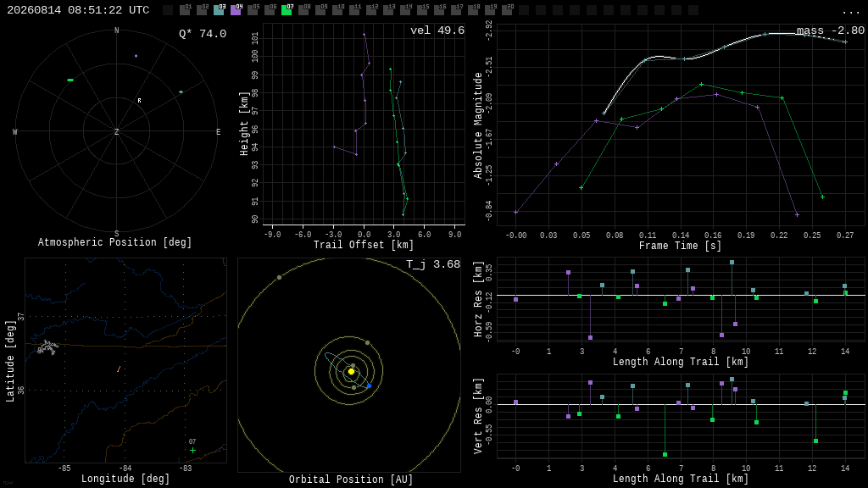
Task: Click the vel 49.6 readout
Action: (437, 30)
